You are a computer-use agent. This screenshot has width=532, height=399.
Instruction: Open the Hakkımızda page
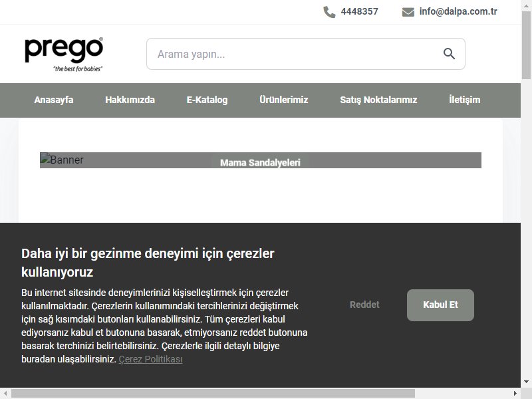tap(130, 100)
